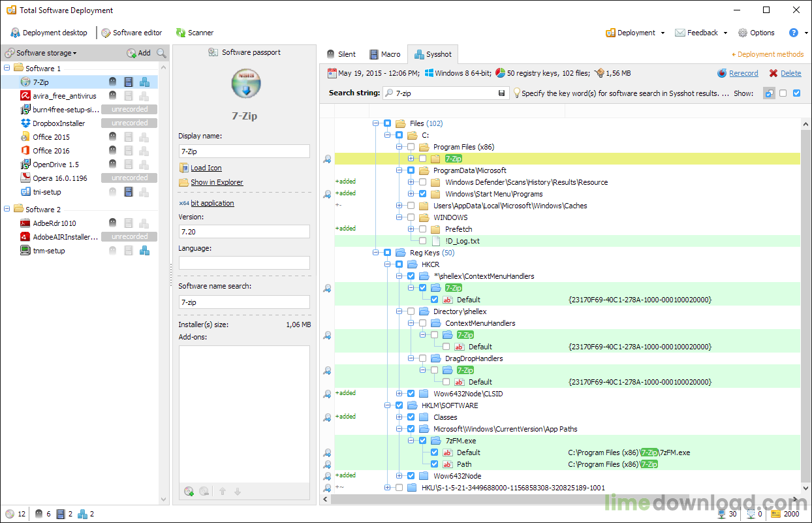Click the silent ghost icon for Office 2015
This screenshot has height=523, width=812.
[x=112, y=137]
